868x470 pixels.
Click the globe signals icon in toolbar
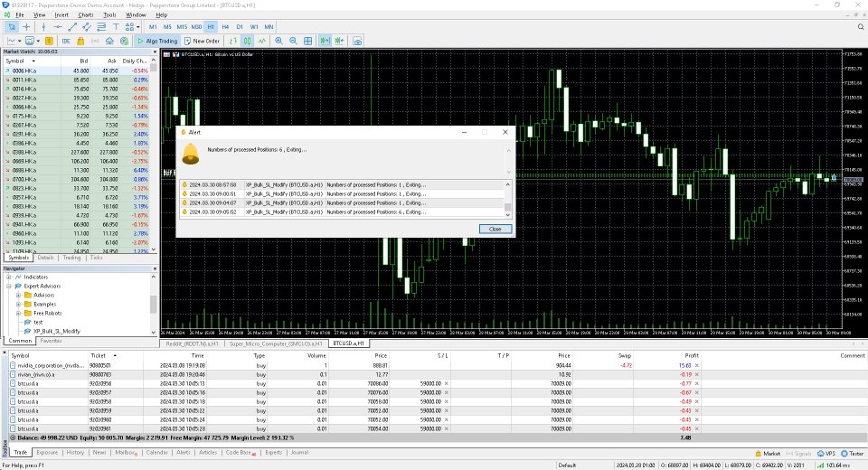click(x=124, y=41)
